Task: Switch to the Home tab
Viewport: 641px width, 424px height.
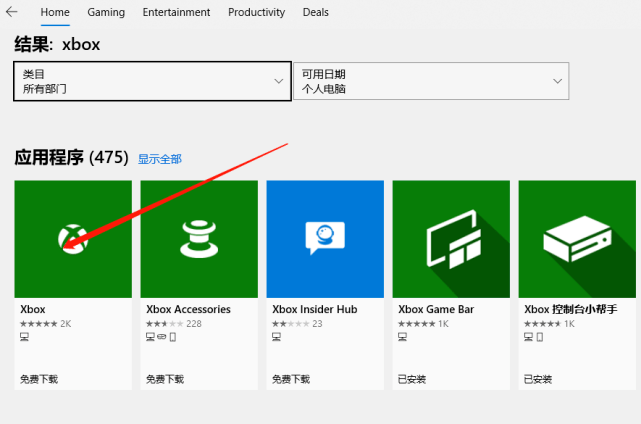Action: (x=54, y=12)
